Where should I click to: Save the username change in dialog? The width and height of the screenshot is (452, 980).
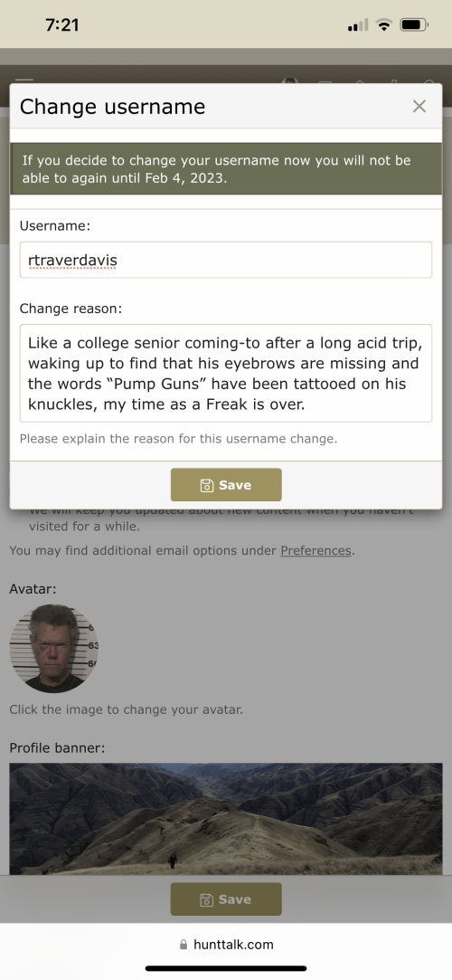point(226,485)
